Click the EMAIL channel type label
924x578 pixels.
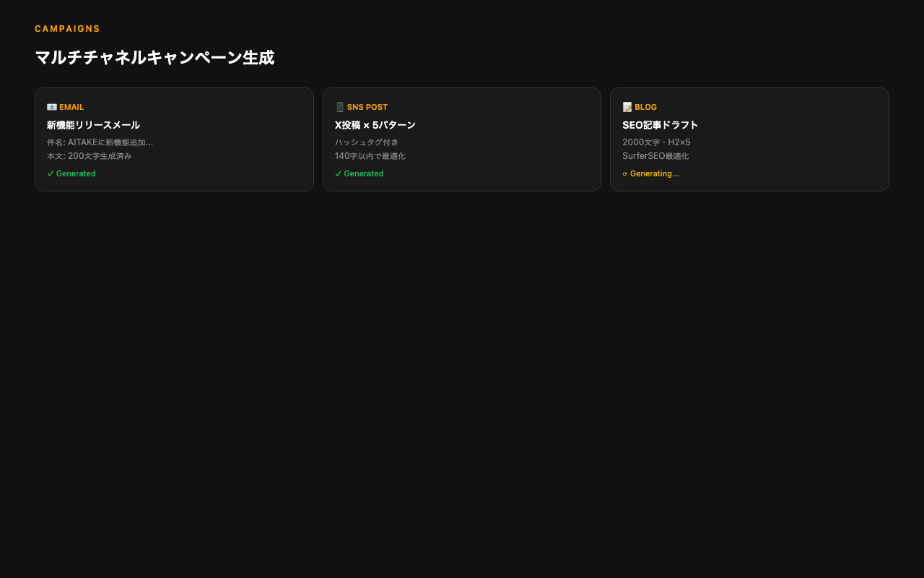[x=71, y=106]
